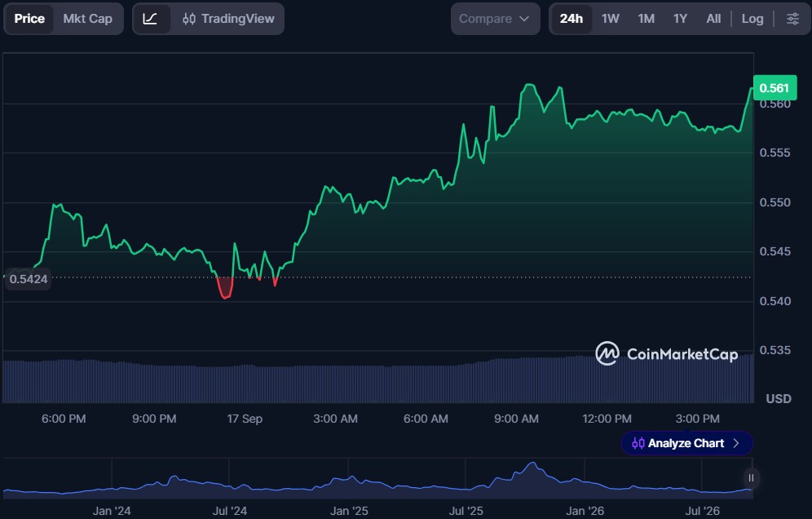Viewport: 812px width, 519px height.
Task: Open the chart settings sliders icon
Action: pos(792,19)
